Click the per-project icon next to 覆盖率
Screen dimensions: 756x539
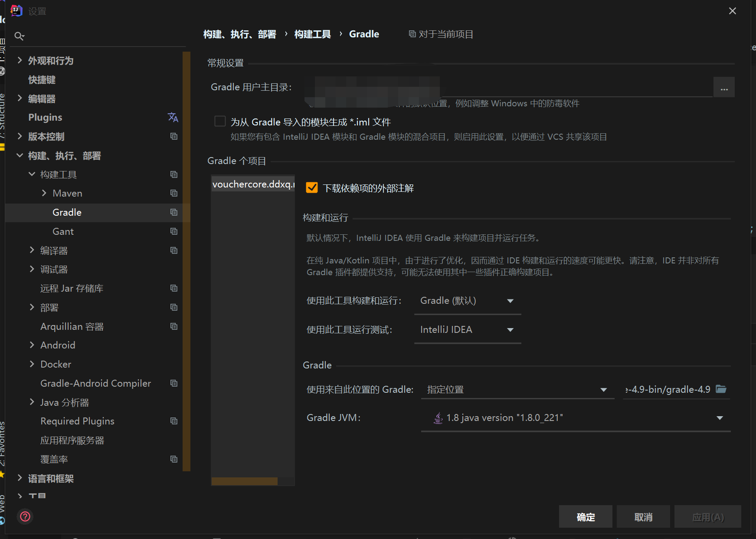[174, 459]
